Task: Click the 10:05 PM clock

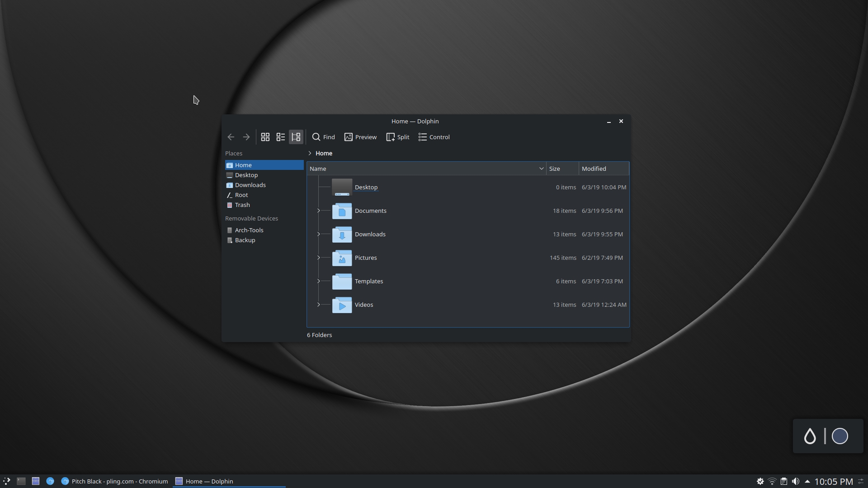Action: [834, 482]
